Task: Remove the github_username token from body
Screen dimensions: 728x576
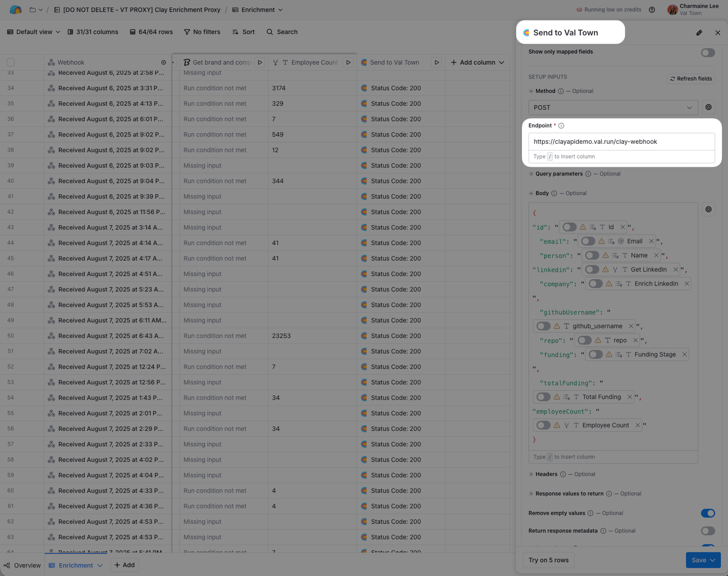Action: tap(631, 326)
